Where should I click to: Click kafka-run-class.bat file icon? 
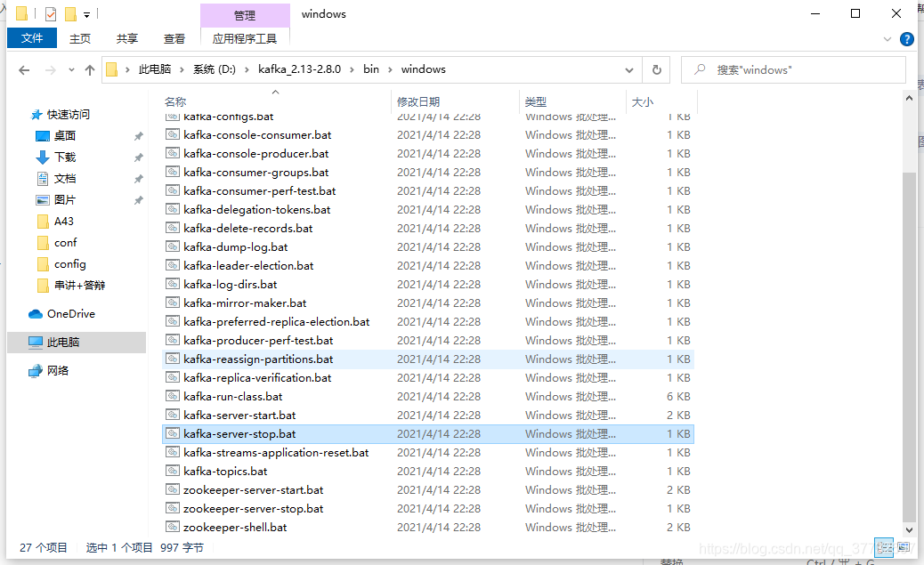(x=172, y=396)
